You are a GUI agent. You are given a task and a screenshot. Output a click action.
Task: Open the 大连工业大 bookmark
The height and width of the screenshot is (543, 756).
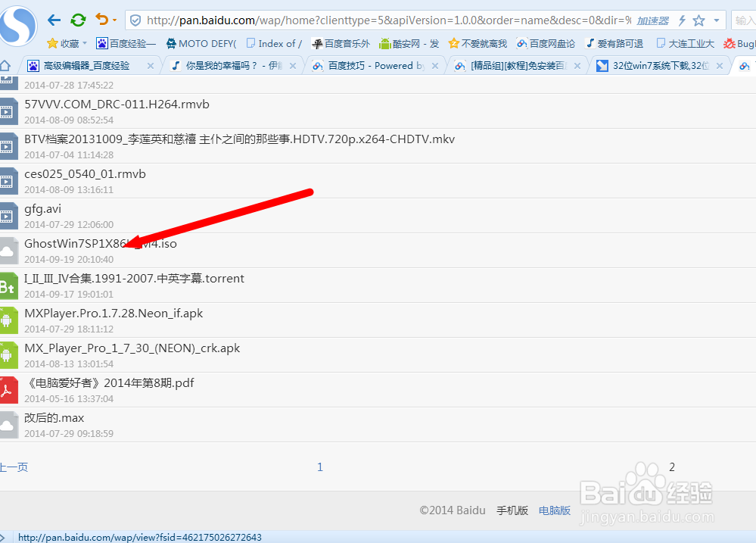click(685, 43)
